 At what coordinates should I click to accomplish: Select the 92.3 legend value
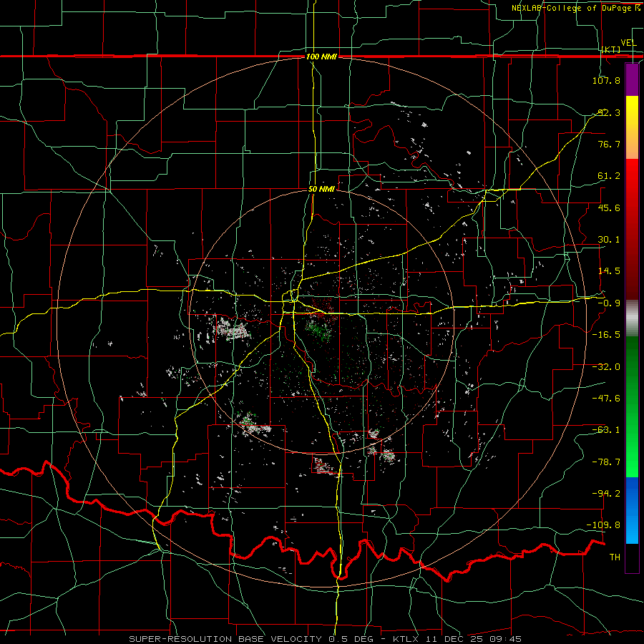pos(609,112)
